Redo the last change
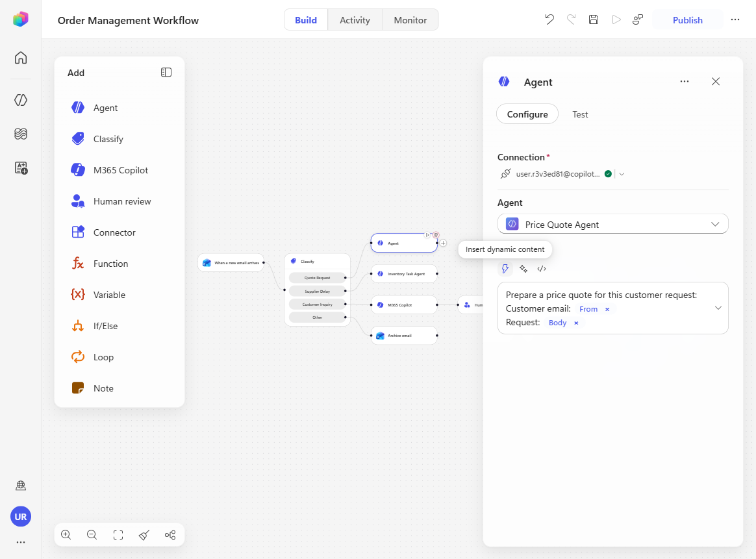This screenshot has width=756, height=559. point(572,19)
